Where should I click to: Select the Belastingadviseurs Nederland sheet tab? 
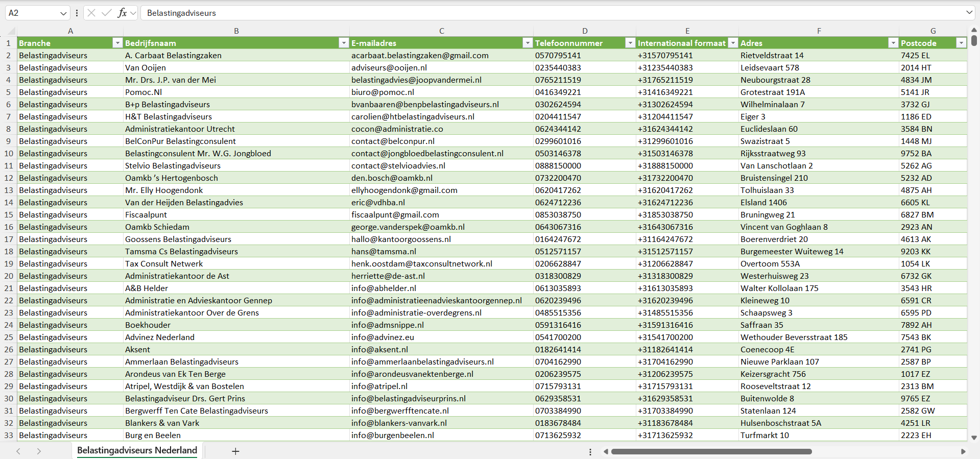click(137, 450)
